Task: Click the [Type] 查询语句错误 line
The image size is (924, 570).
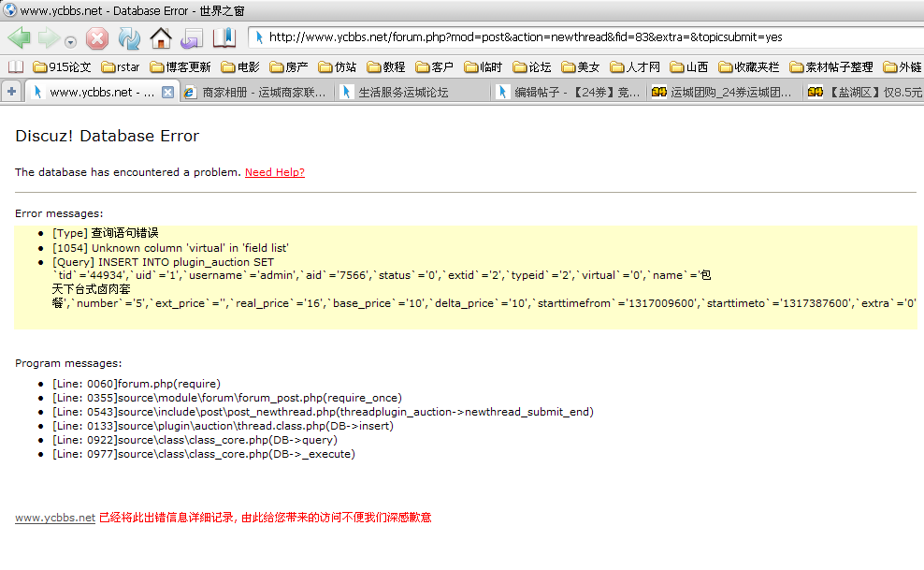Action: point(105,233)
